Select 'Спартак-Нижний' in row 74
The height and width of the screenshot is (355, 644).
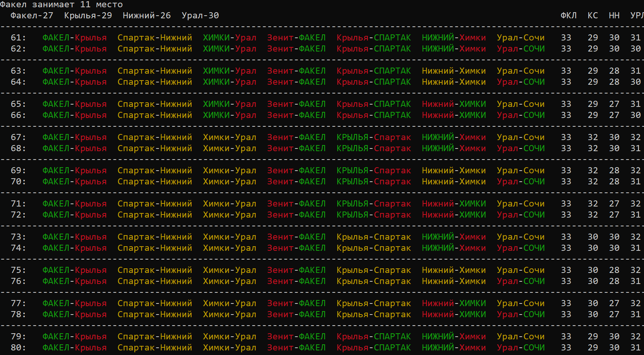tap(155, 248)
